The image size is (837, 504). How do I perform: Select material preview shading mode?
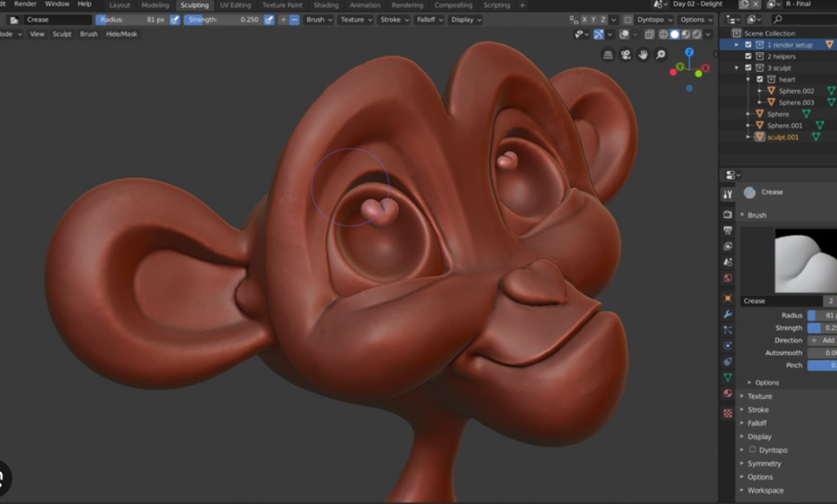[x=686, y=34]
